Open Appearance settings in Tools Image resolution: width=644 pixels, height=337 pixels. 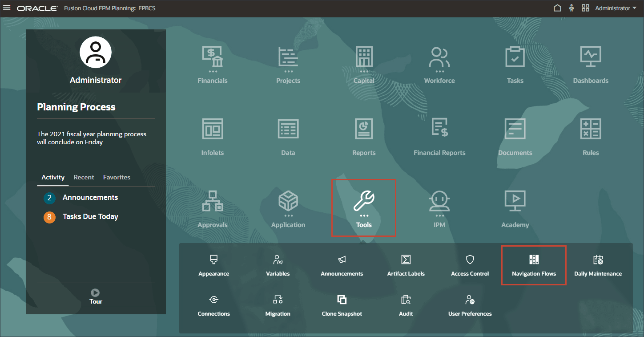click(214, 266)
